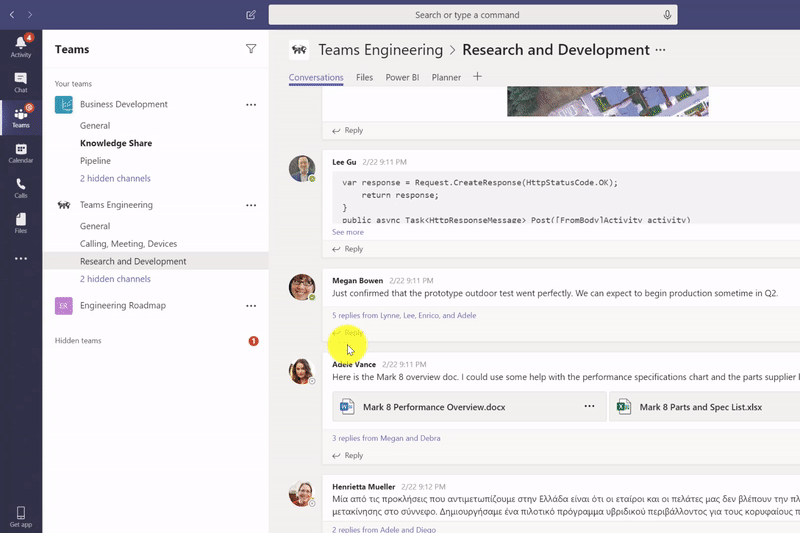Screen dimensions: 800x533
Task: Click See more under Lee Gu's code
Action: pos(348,232)
